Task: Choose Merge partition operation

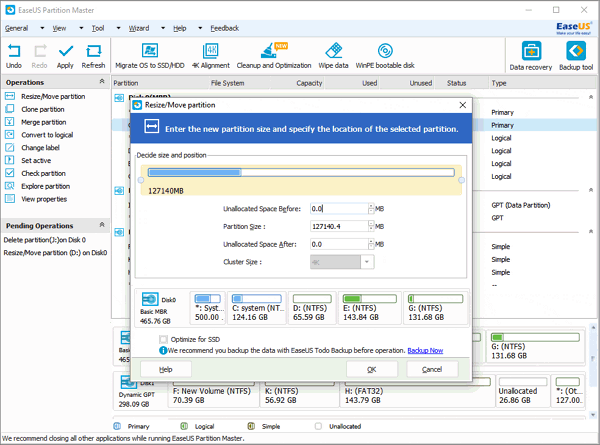Action: tap(44, 122)
